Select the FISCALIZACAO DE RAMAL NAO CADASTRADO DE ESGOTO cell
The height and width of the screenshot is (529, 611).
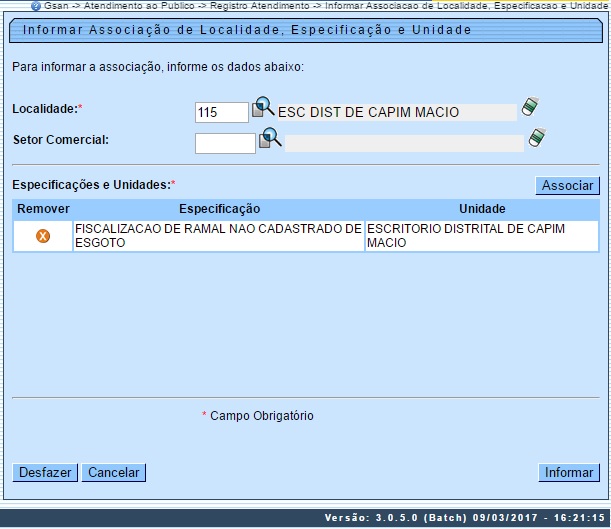(x=218, y=236)
